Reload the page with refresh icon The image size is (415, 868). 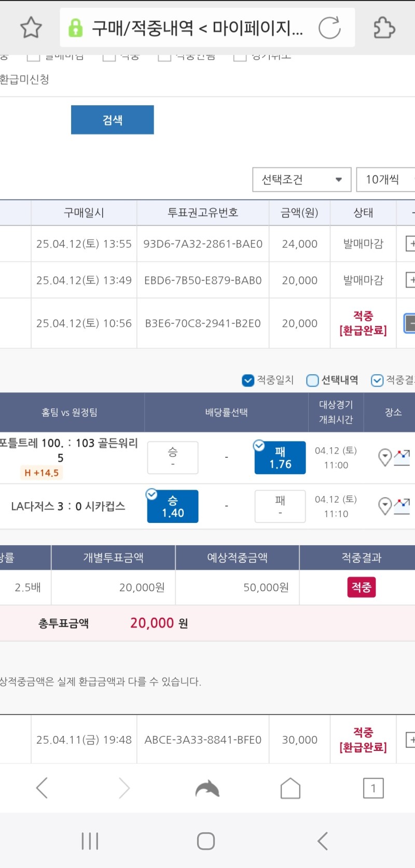click(x=329, y=27)
